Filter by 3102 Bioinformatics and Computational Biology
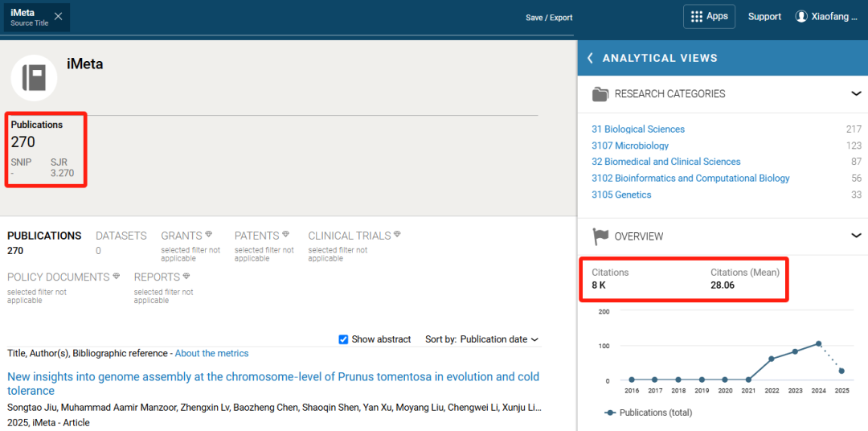 tap(691, 179)
